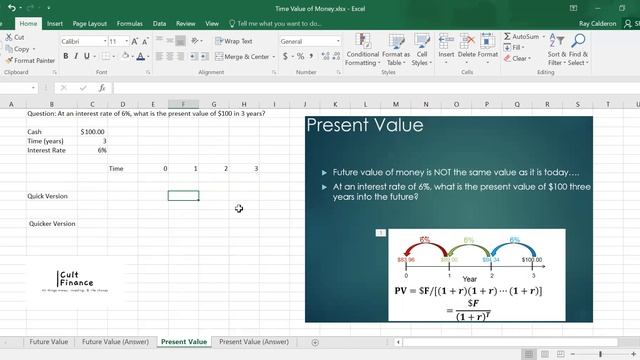640x360 pixels.
Task: Open Present Value (Answer) sheet tab
Action: click(254, 342)
